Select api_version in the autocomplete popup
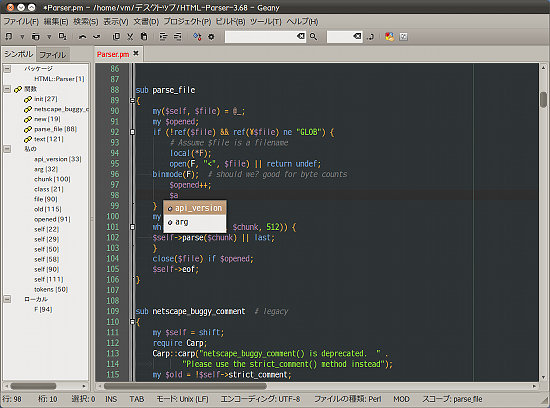 [195, 208]
